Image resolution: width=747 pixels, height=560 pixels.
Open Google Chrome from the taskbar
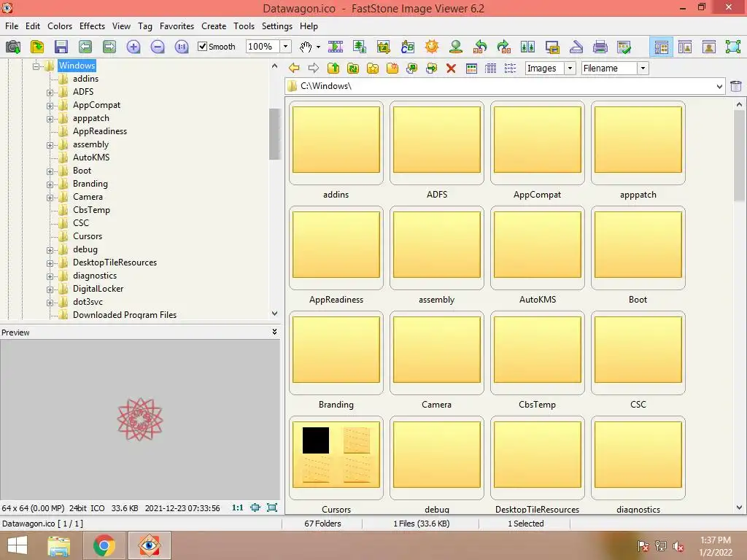pyautogui.click(x=104, y=545)
